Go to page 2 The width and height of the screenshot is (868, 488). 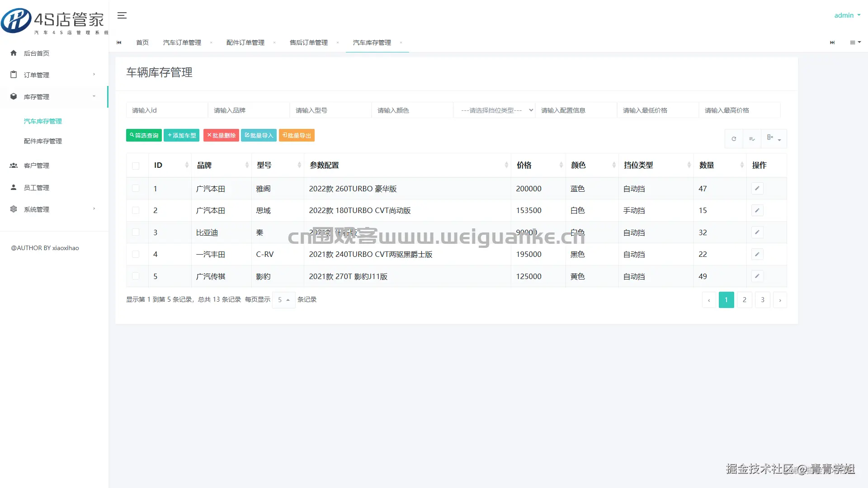coord(745,300)
